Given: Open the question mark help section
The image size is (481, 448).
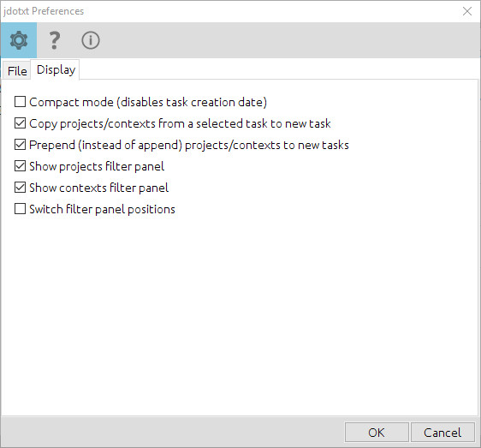Looking at the screenshot, I should (55, 40).
